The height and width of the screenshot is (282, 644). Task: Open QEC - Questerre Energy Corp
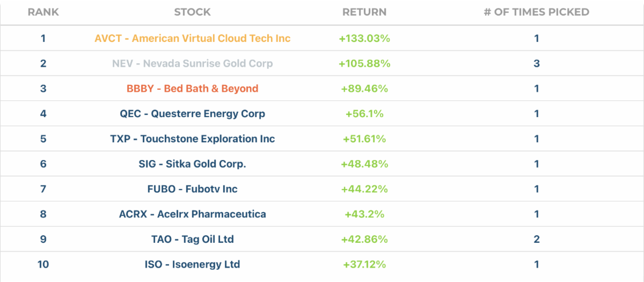[x=193, y=114]
